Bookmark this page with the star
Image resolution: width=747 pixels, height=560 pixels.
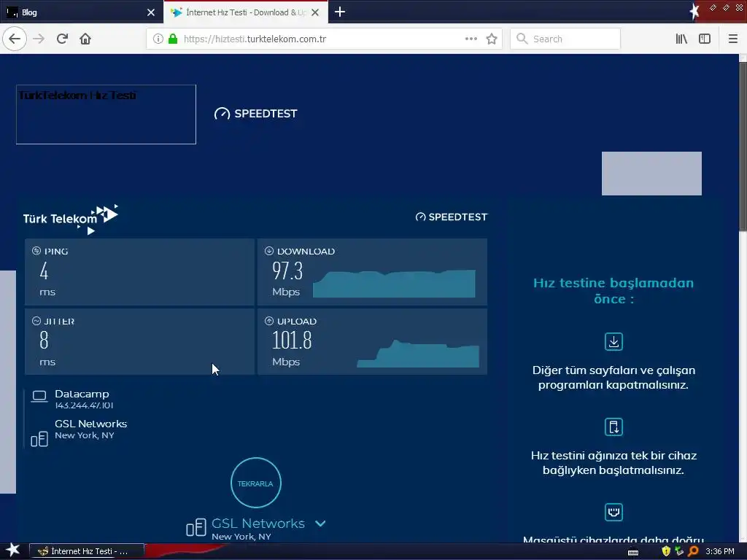coord(492,39)
